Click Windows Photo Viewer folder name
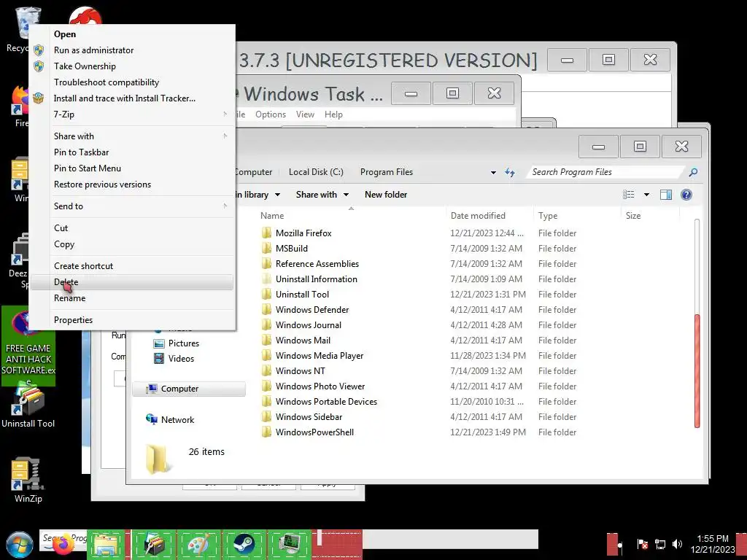The width and height of the screenshot is (747, 560). pos(320,386)
